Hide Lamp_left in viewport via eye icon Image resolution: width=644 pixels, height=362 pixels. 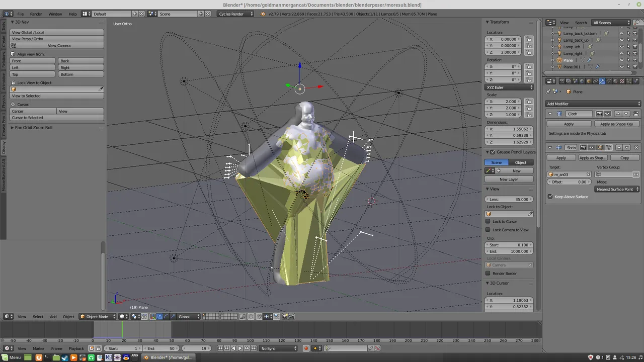pos(621,47)
